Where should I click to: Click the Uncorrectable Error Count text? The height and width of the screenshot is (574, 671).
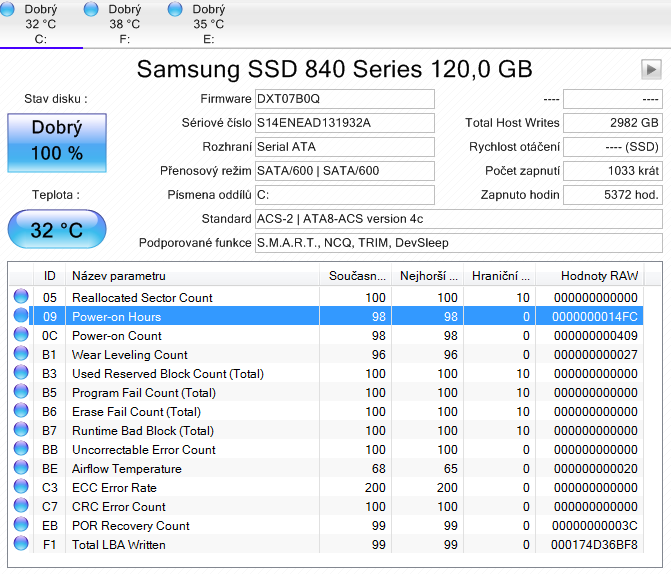(x=144, y=450)
